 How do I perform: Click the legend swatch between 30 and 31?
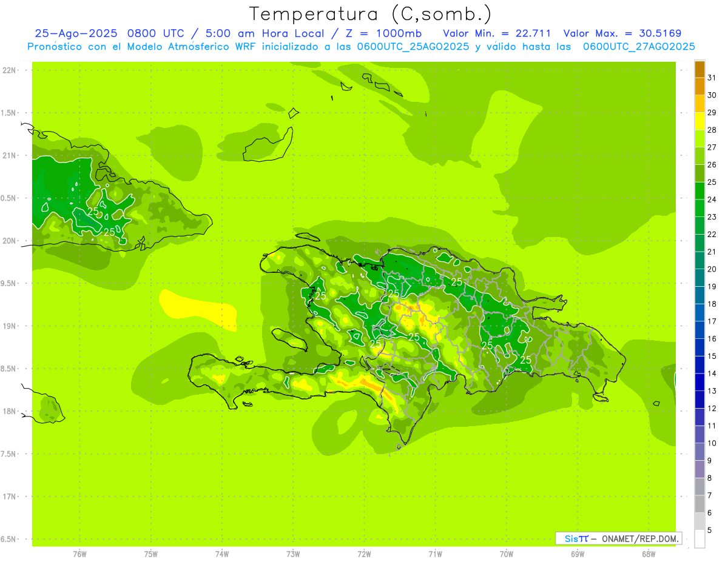pos(699,86)
